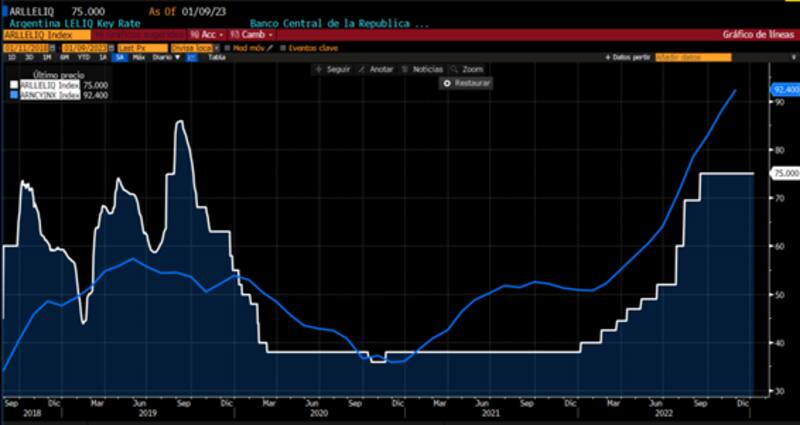Click the Restaurar reset icon
800x425 pixels.
point(448,83)
